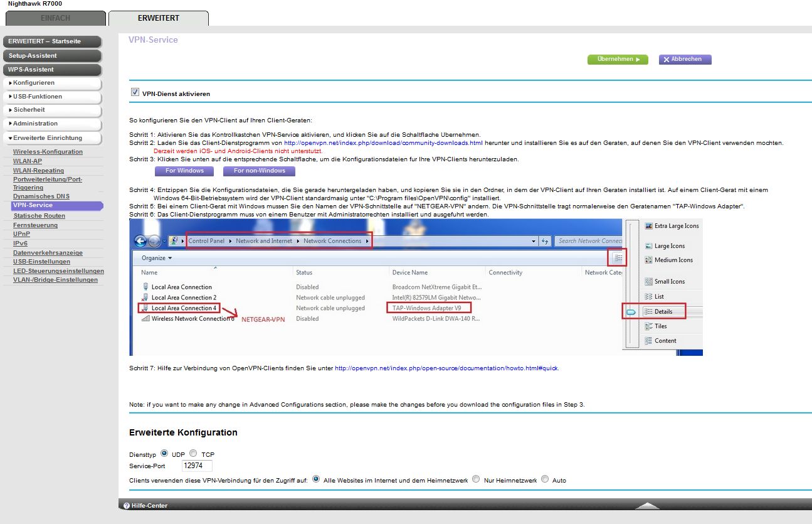Viewport: 812px width, 524px height.
Task: Choose the Nur Heimnetzwerk option
Action: 477,479
